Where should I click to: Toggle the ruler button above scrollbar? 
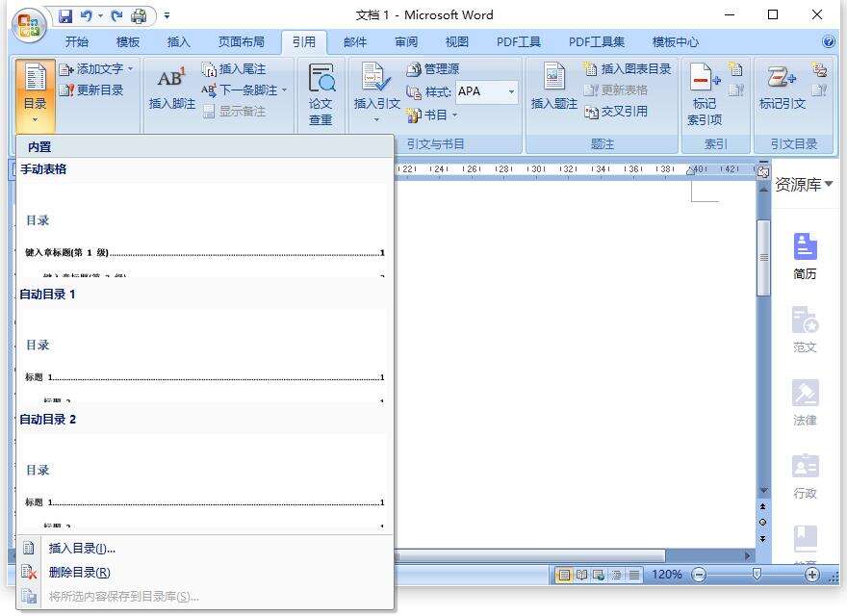tap(763, 171)
